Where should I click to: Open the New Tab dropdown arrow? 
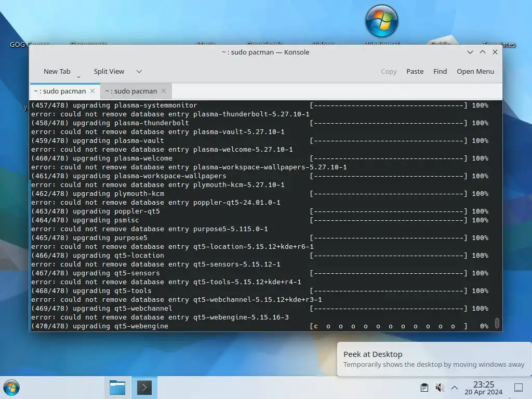79,77
